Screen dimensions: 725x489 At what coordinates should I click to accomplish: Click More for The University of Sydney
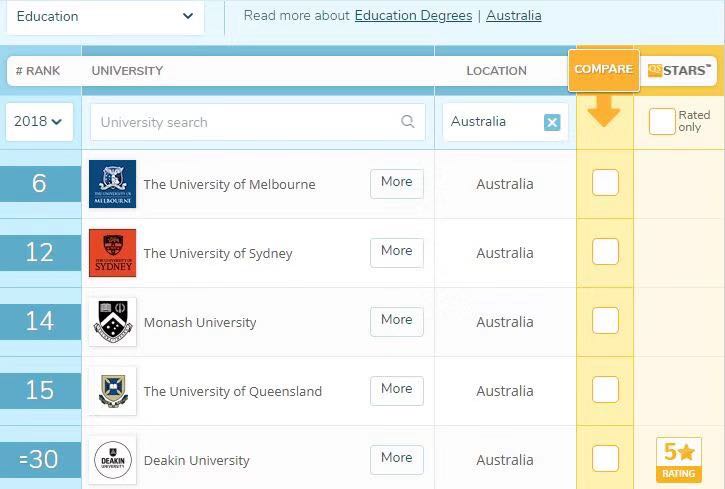point(396,252)
